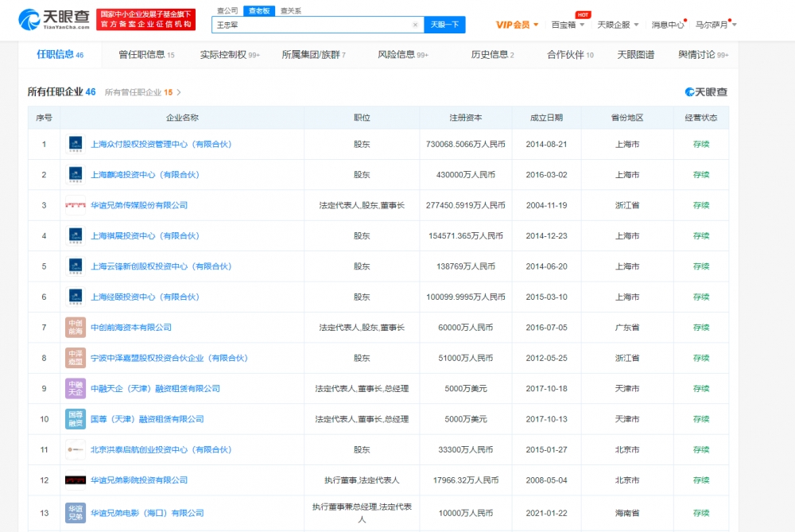This screenshot has width=795, height=532.
Task: Click 上海众付股权投资管理中心 logo icon
Action: click(x=76, y=144)
